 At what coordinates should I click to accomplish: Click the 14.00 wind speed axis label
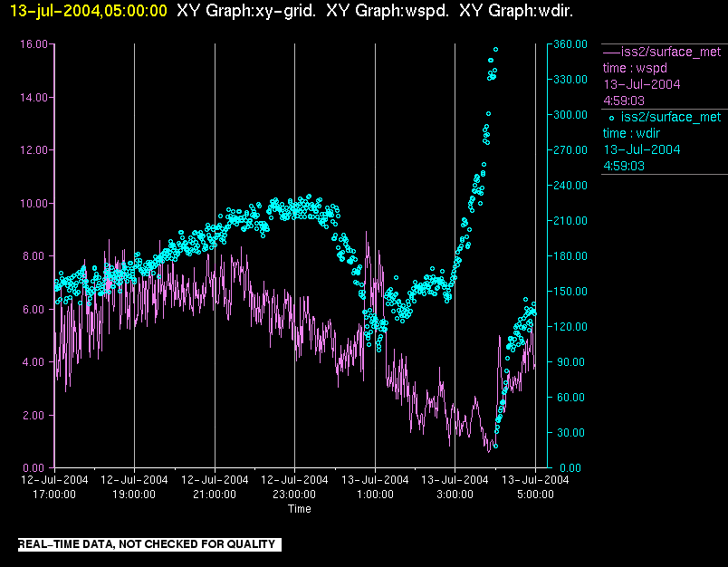coord(34,98)
